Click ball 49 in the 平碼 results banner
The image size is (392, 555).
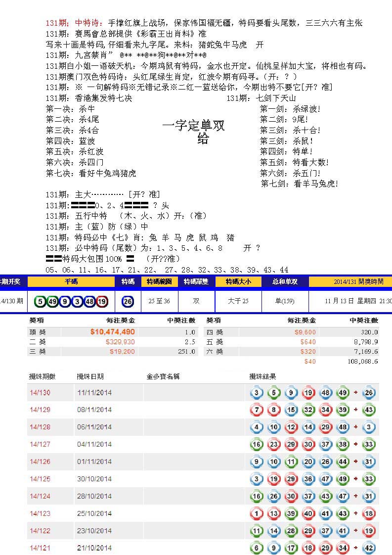pyautogui.click(x=53, y=302)
